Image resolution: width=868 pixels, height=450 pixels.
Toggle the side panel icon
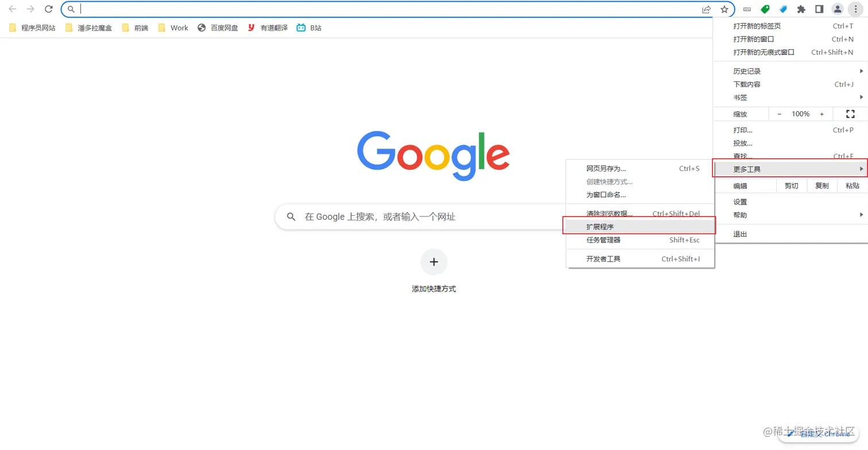819,9
